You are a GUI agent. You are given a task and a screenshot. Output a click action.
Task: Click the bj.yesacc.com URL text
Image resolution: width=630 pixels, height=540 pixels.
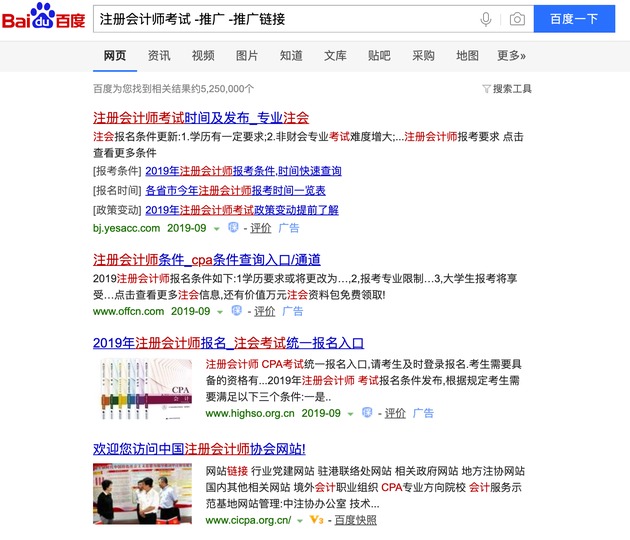coord(126,228)
